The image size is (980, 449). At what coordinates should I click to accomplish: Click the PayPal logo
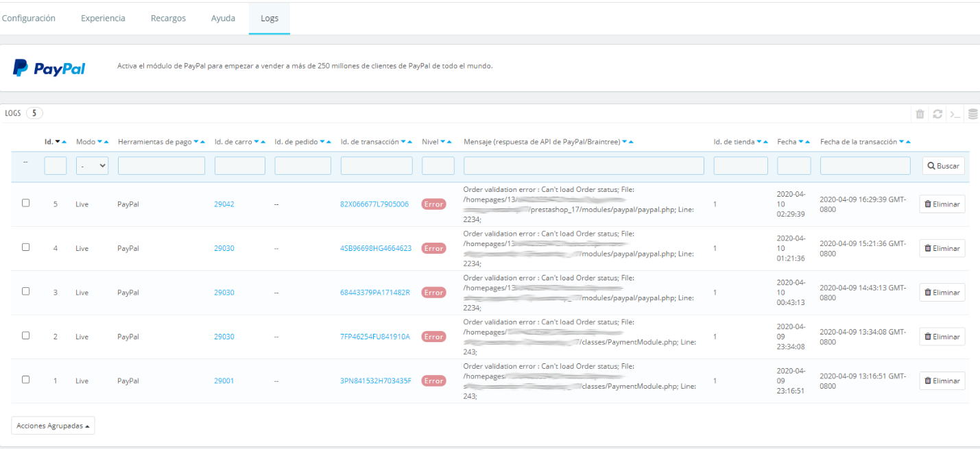(x=49, y=68)
